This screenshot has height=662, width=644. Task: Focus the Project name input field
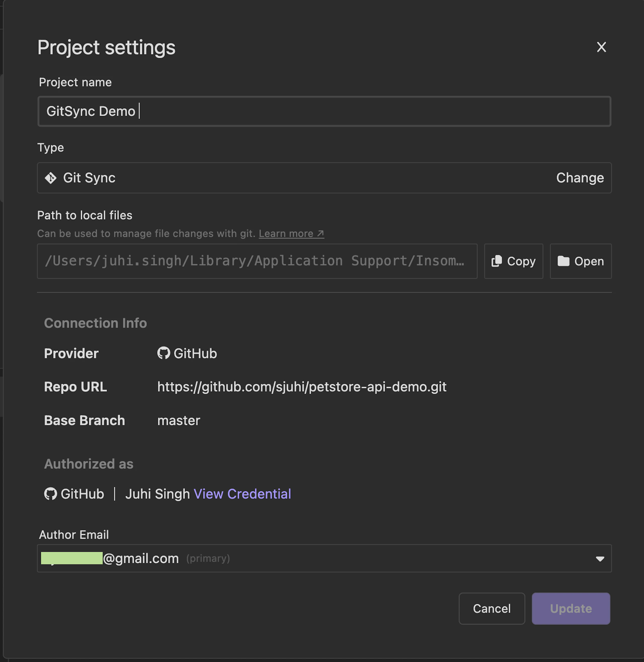(x=324, y=111)
